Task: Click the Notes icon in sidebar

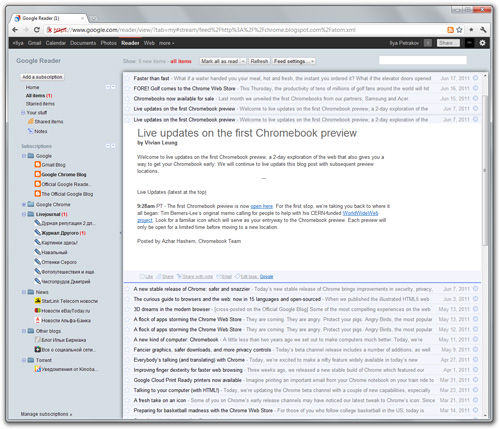Action: coord(31,131)
